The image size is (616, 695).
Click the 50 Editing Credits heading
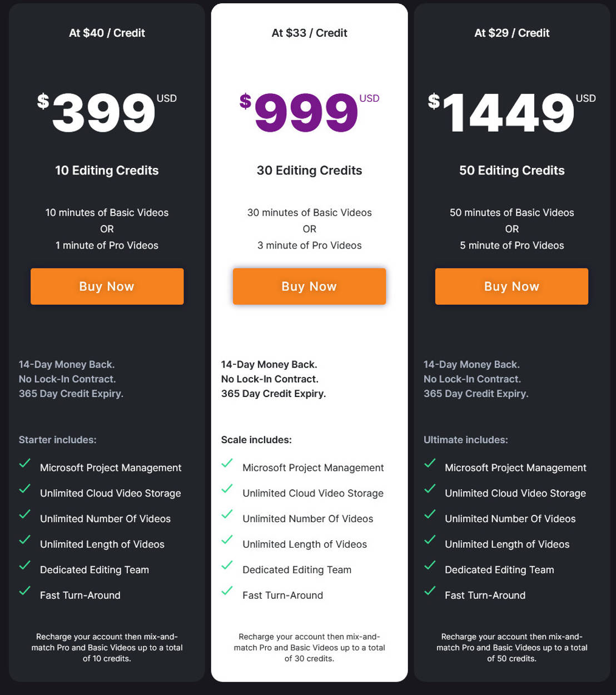click(511, 170)
